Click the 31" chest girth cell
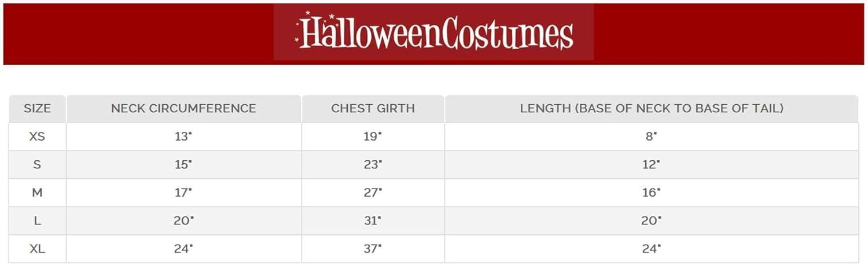This screenshot has width=868, height=265. (373, 221)
